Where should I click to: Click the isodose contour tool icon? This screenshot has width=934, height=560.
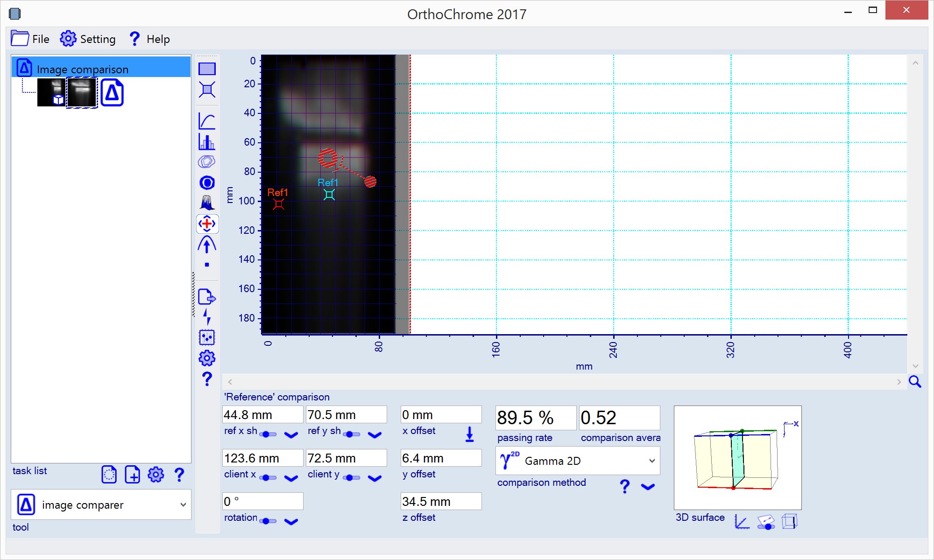[x=207, y=162]
